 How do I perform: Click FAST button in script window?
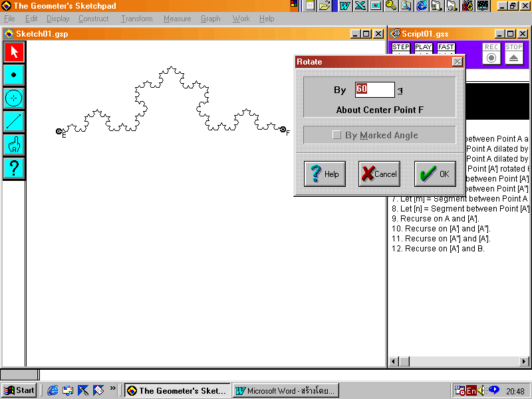tap(446, 47)
